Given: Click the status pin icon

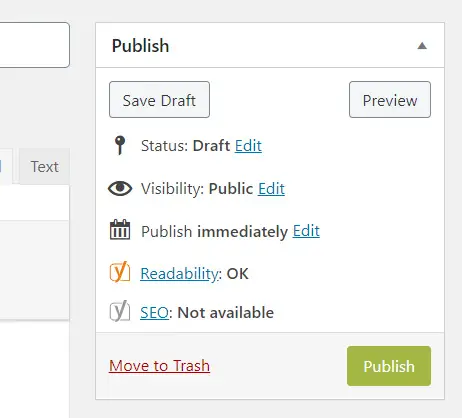Looking at the screenshot, I should point(120,145).
